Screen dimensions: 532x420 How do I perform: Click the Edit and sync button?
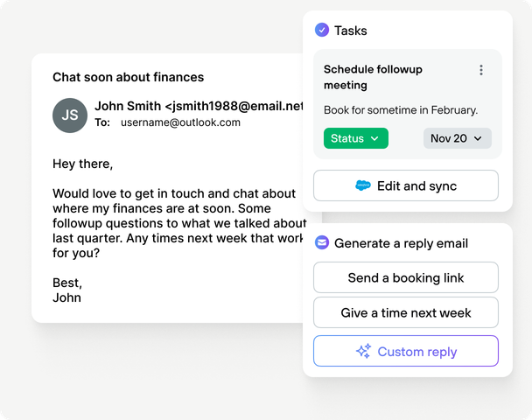pyautogui.click(x=406, y=185)
